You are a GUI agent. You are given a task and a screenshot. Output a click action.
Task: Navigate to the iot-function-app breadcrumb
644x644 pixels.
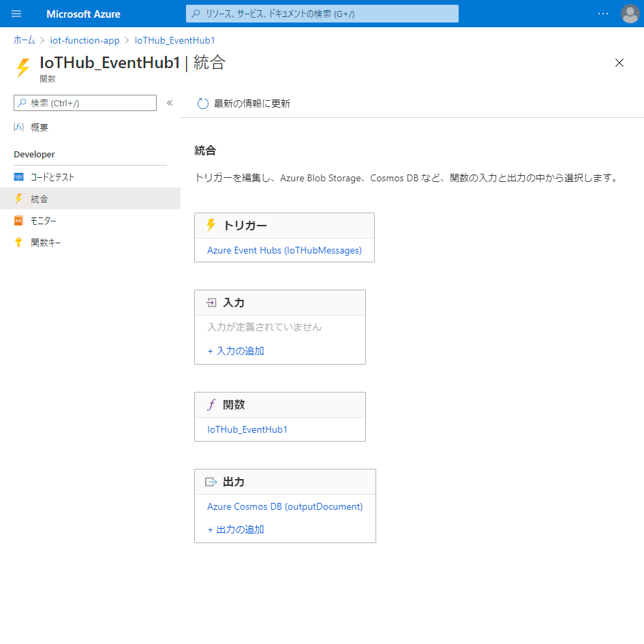(85, 40)
